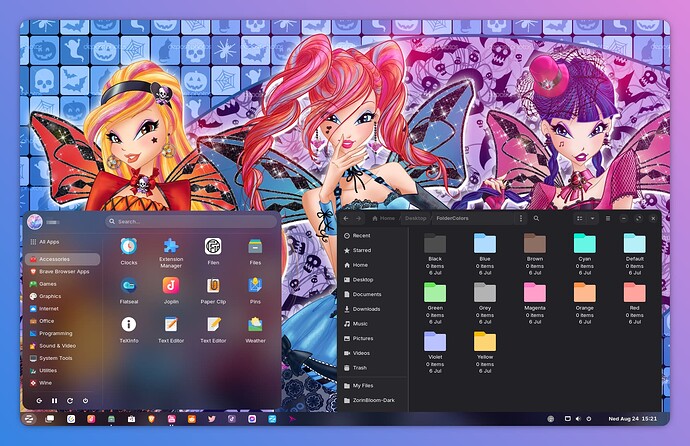Open Starred in the sidebar
690x446 pixels.
(373, 250)
